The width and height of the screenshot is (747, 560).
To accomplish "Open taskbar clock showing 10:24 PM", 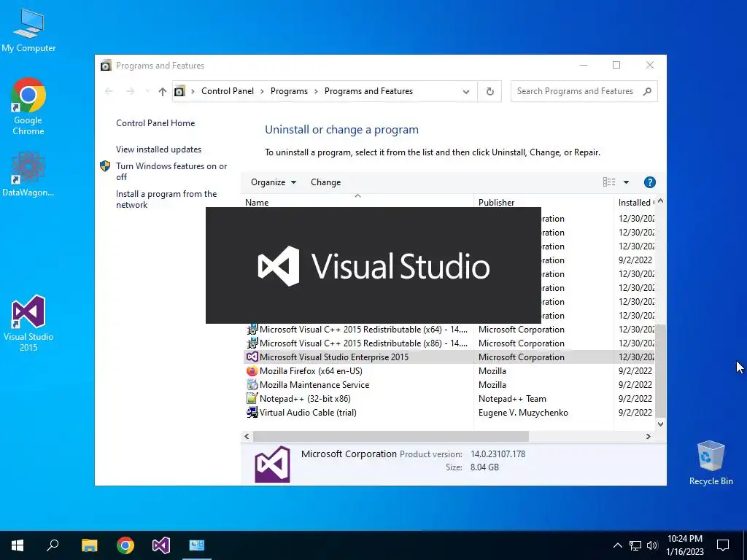I will point(684,545).
